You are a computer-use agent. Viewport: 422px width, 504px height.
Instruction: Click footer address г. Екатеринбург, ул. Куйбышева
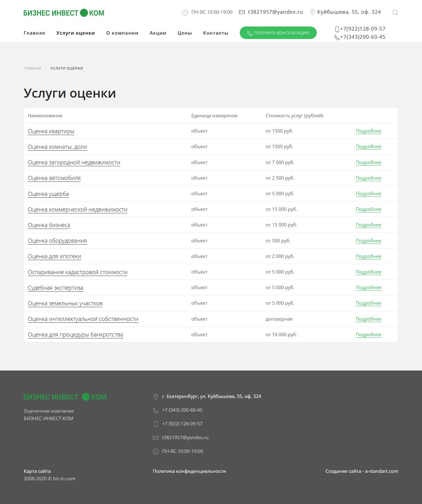(212, 396)
